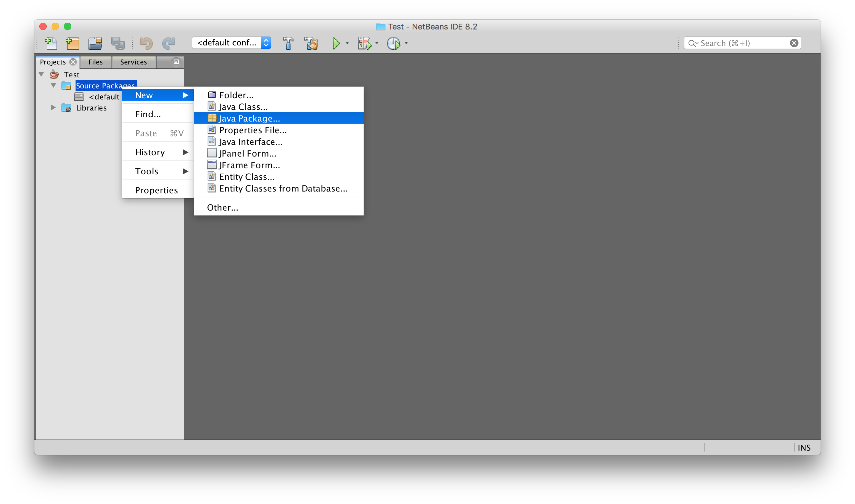Open the History context menu entry
The width and height of the screenshot is (855, 504).
158,152
